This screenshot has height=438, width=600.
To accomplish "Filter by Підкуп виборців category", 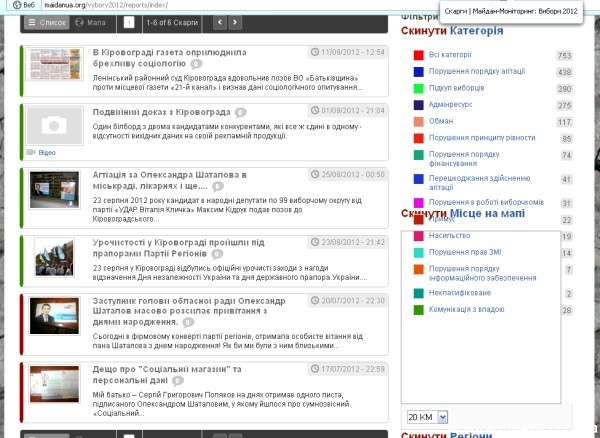I will tap(457, 88).
